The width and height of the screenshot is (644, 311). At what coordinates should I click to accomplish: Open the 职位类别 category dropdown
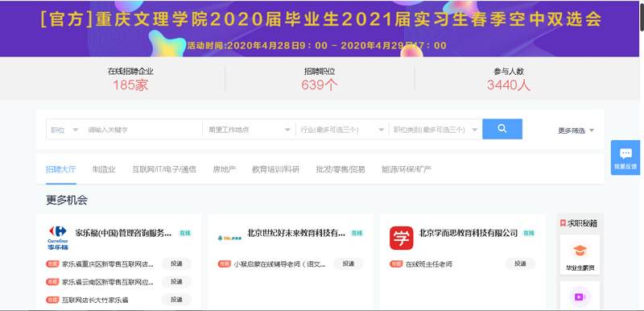(436, 130)
